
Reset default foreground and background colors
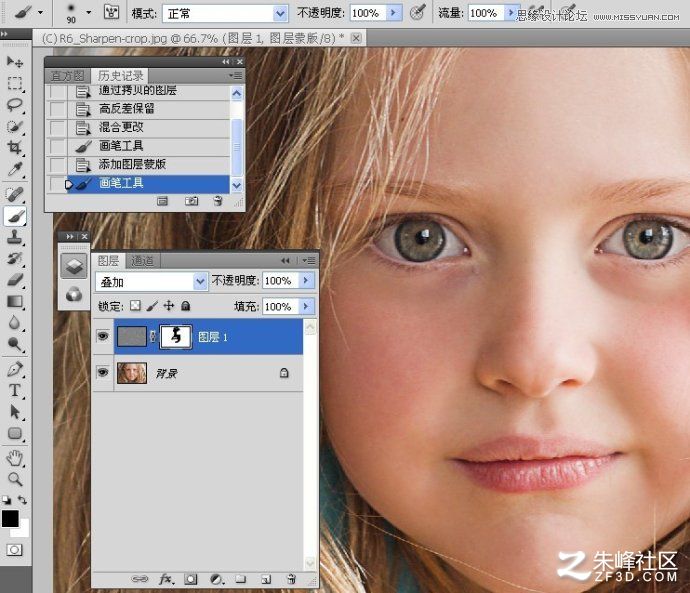6,500
